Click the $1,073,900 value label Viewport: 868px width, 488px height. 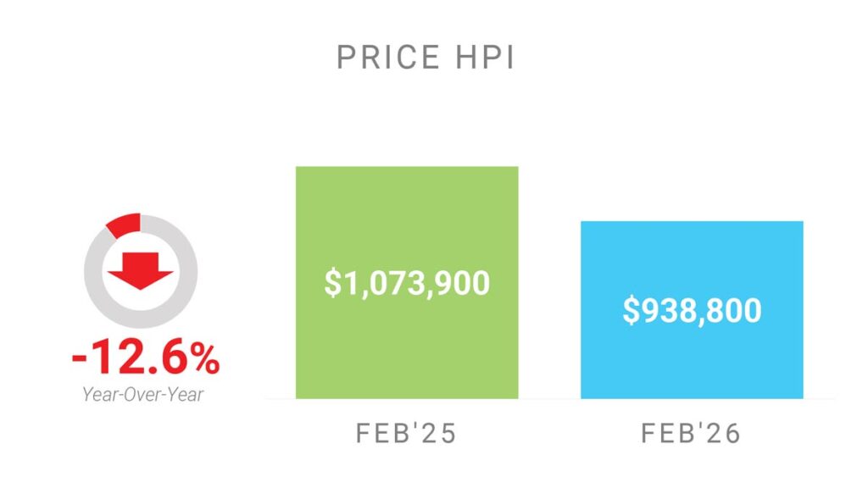click(x=407, y=282)
